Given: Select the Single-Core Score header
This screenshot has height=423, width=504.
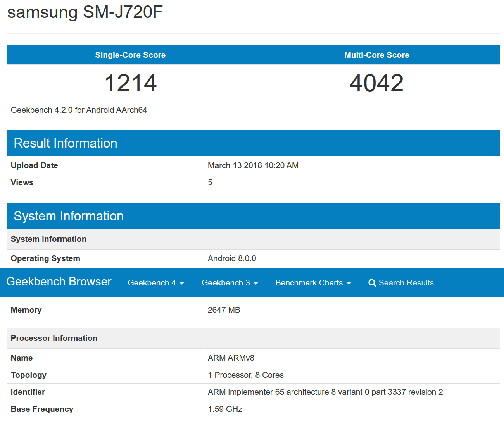Looking at the screenshot, I should click(x=130, y=55).
